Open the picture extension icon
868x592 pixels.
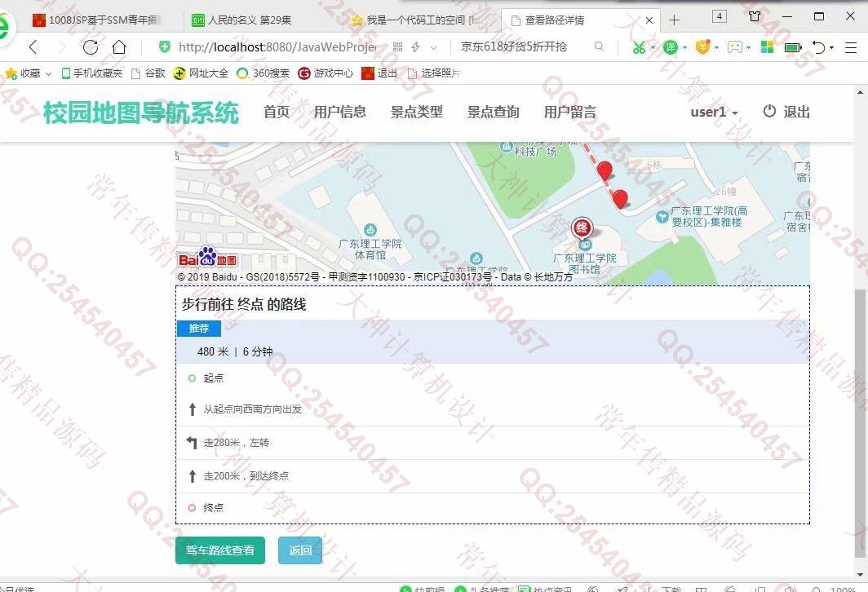tap(734, 47)
